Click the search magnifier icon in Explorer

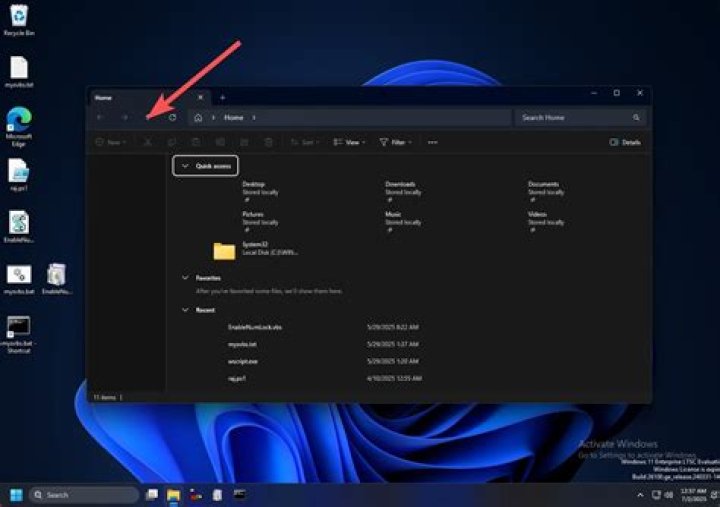[636, 117]
